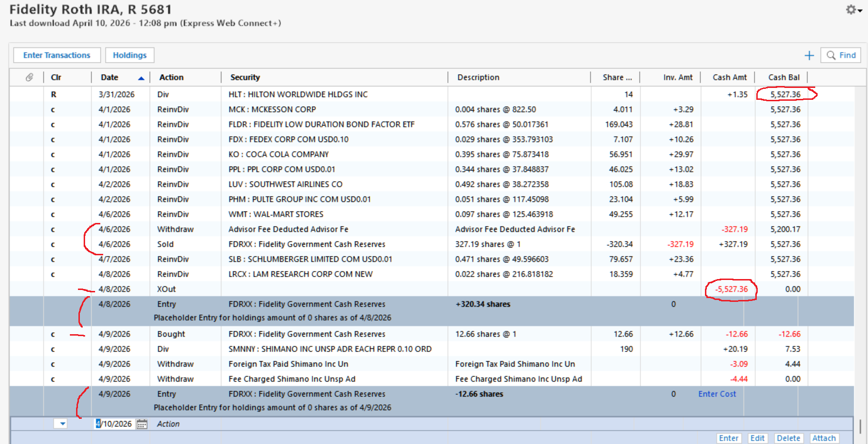The height and width of the screenshot is (444, 868).
Task: Click the 169.043 share count for FLDR
Action: click(619, 124)
